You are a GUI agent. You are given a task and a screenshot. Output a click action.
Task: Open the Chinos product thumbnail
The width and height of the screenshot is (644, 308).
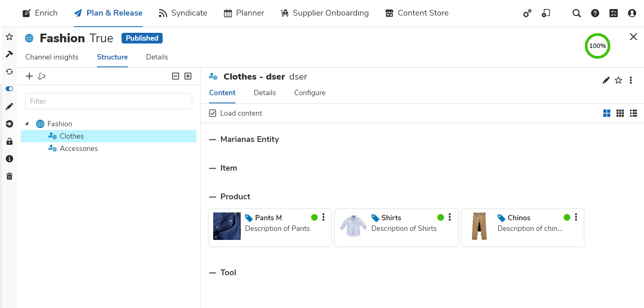479,226
